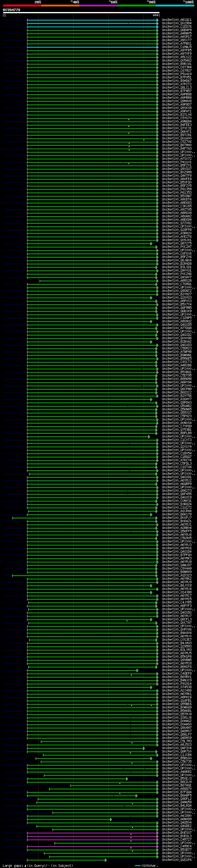This screenshot has height=868, width=197.
Task: Select hit label UniRef100_Q05462
Action: [x=176, y=60]
